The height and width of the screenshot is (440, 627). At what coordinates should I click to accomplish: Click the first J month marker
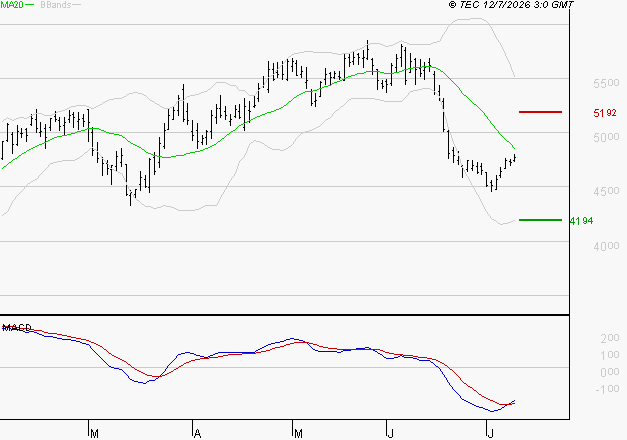pos(391,434)
